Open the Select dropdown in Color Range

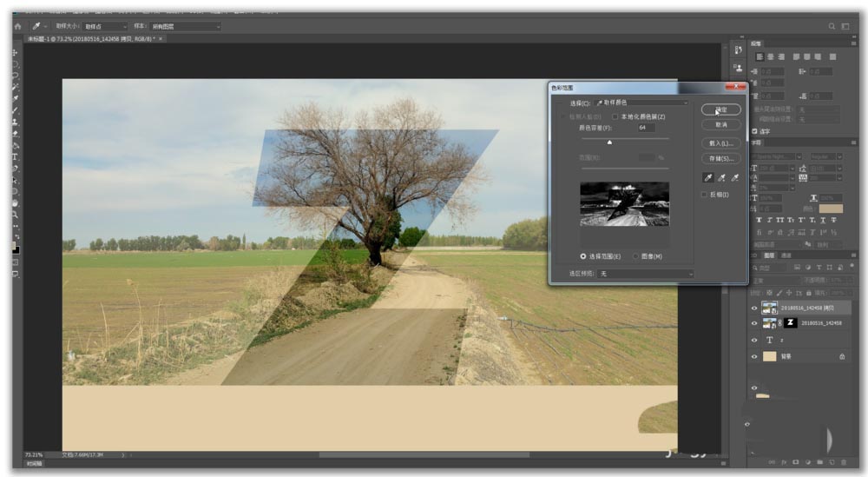(x=641, y=103)
